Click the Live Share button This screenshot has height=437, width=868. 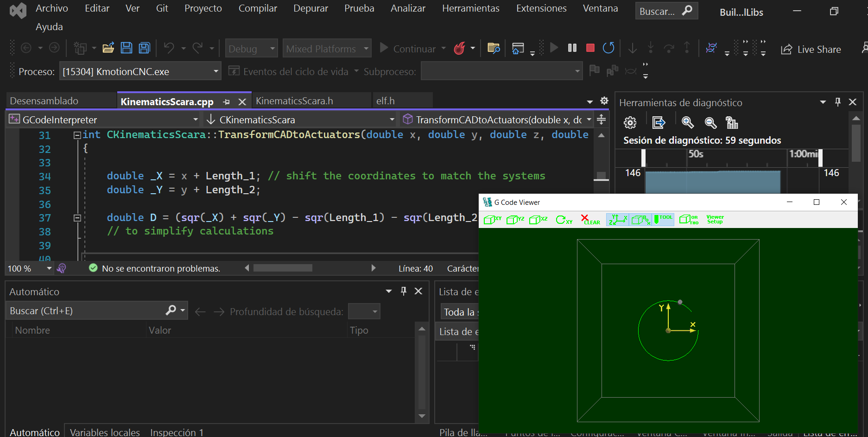click(811, 50)
